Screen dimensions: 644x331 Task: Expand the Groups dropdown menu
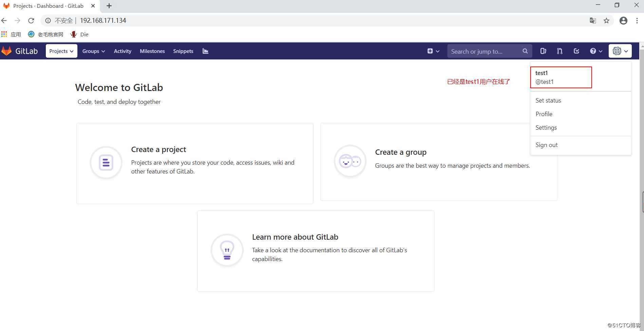tap(94, 51)
